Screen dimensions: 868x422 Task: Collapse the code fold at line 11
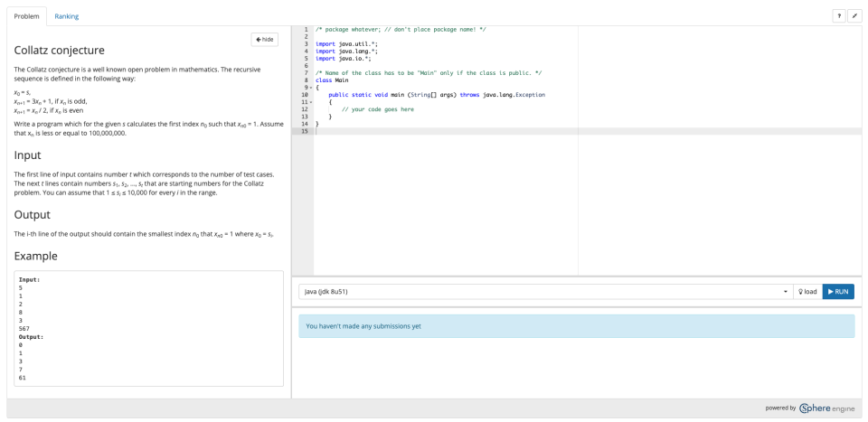click(x=311, y=101)
